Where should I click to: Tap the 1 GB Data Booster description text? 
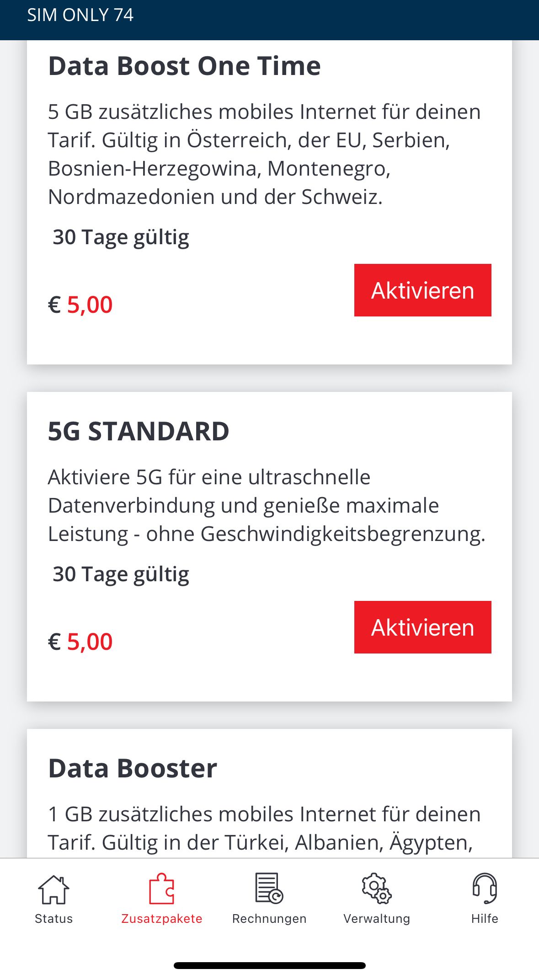coord(264,828)
